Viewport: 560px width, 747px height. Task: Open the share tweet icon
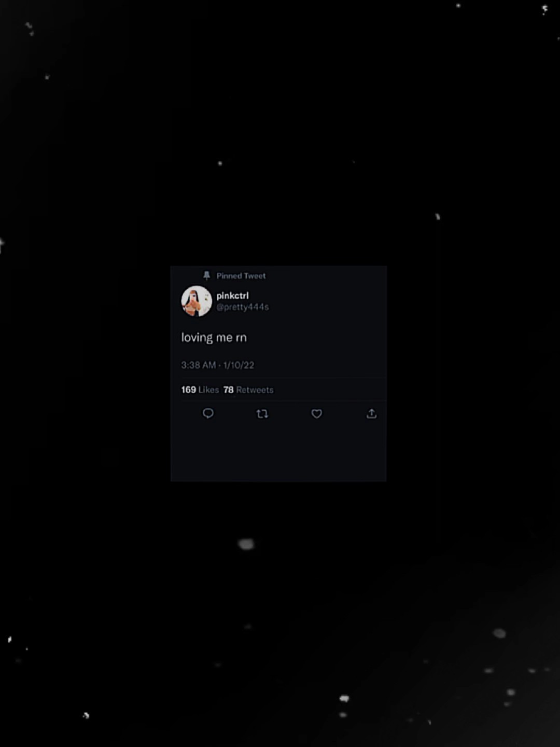click(371, 413)
